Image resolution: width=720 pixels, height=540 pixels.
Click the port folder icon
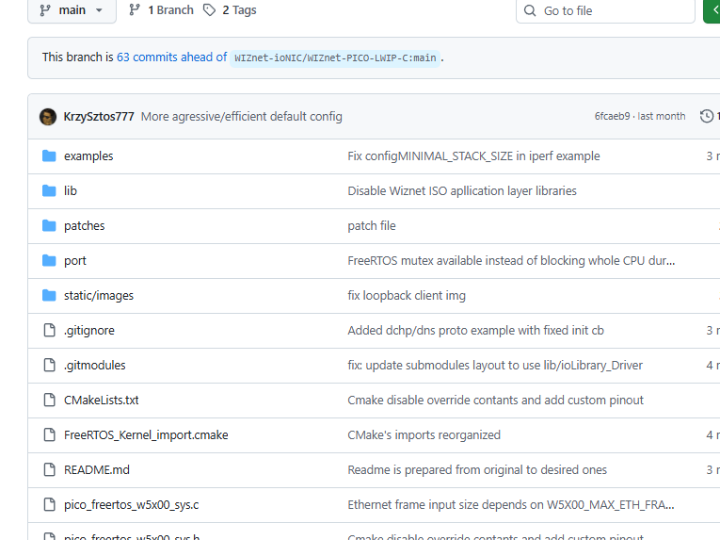[x=49, y=261]
